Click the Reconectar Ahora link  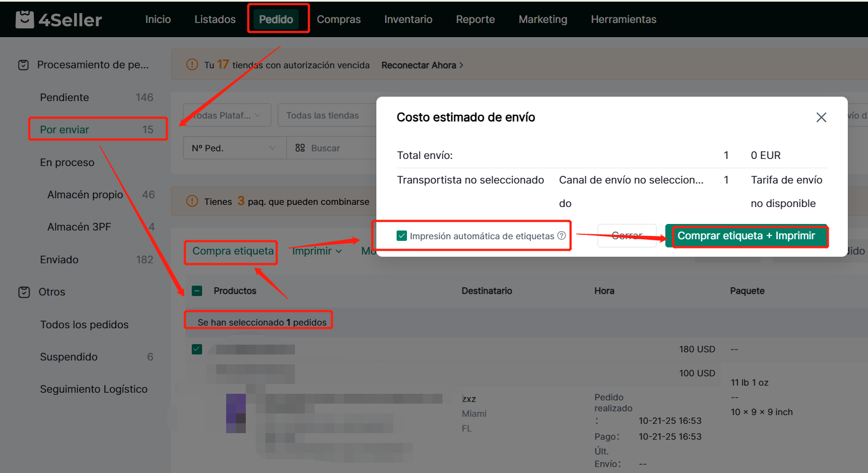422,65
